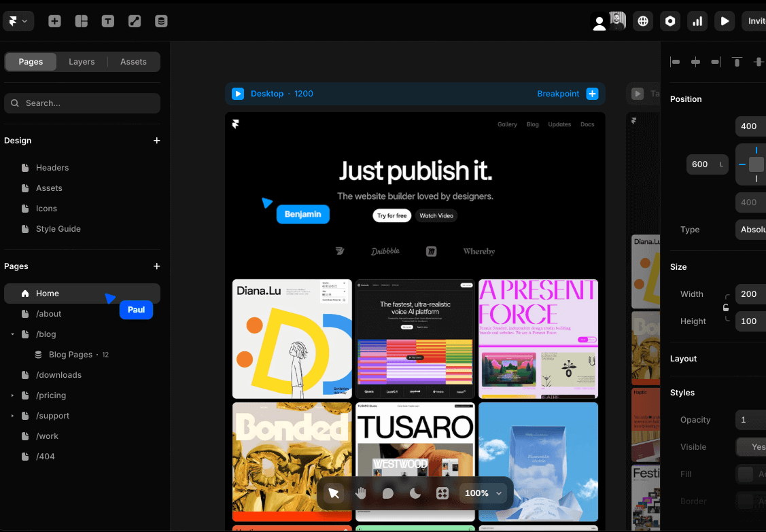
Task: Open the CMS database panel
Action: [x=161, y=21]
